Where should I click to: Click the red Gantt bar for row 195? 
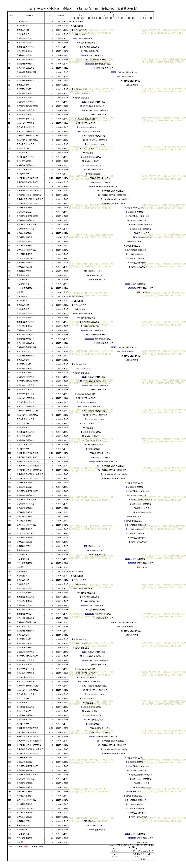tap(139, 842)
